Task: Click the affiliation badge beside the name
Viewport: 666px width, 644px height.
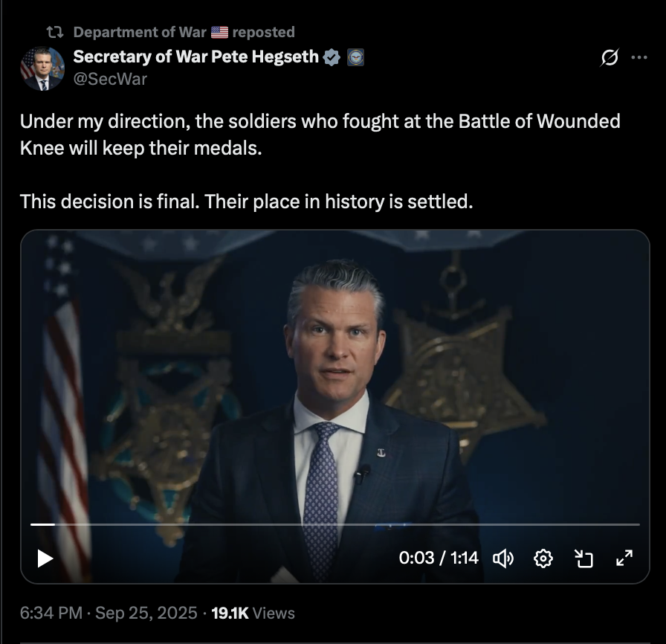Action: point(355,57)
